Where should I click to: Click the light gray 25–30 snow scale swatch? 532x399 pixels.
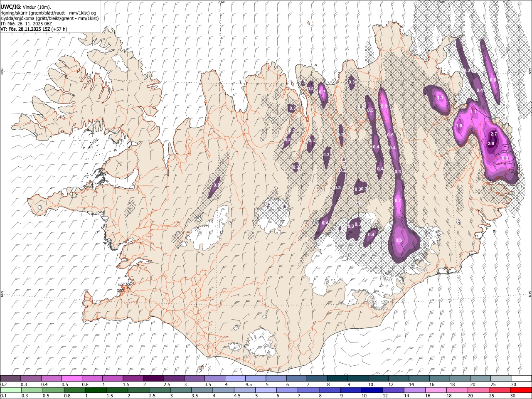(500, 378)
